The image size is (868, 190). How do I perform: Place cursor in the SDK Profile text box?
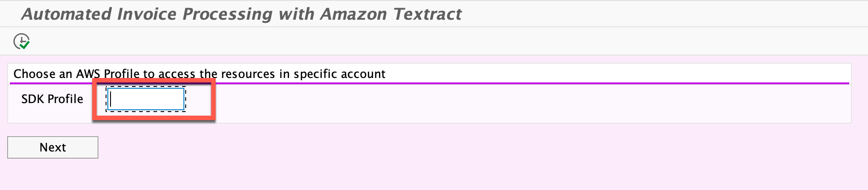[x=146, y=99]
